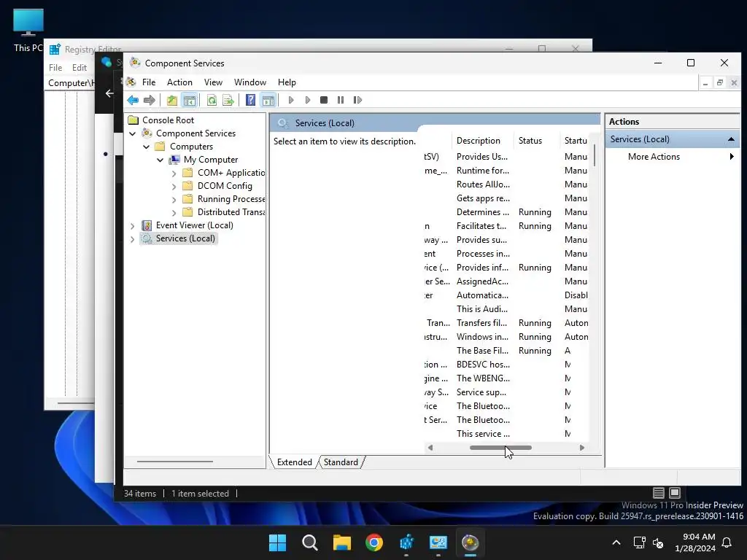This screenshot has width=747, height=560.
Task: Click the second Start Service arrow icon
Action: click(x=308, y=100)
